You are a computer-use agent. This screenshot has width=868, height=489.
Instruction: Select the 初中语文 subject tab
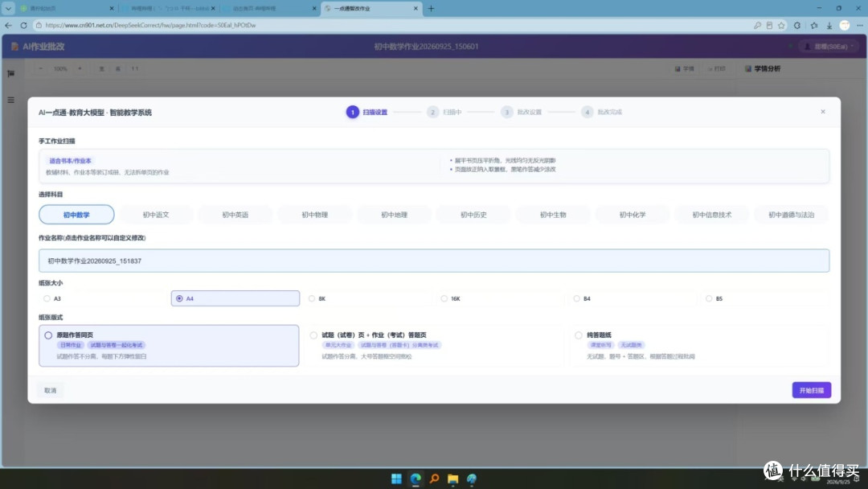156,215
